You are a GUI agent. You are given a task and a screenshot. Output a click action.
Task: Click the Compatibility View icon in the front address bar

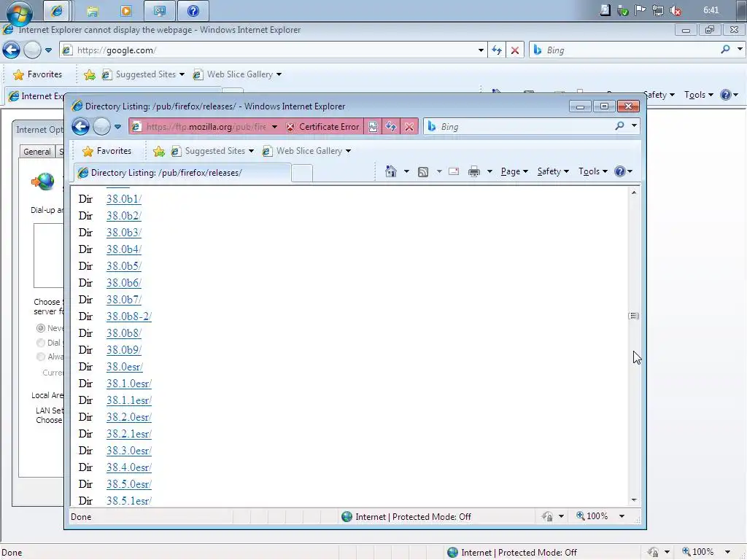373,127
